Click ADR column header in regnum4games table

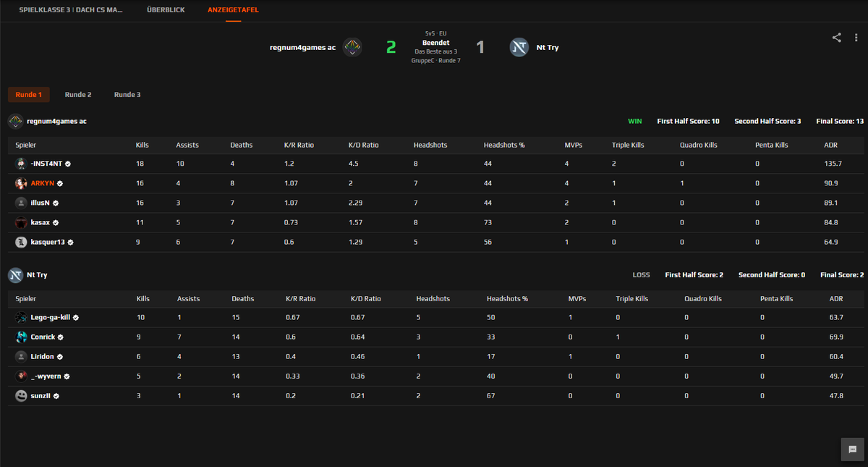(831, 146)
